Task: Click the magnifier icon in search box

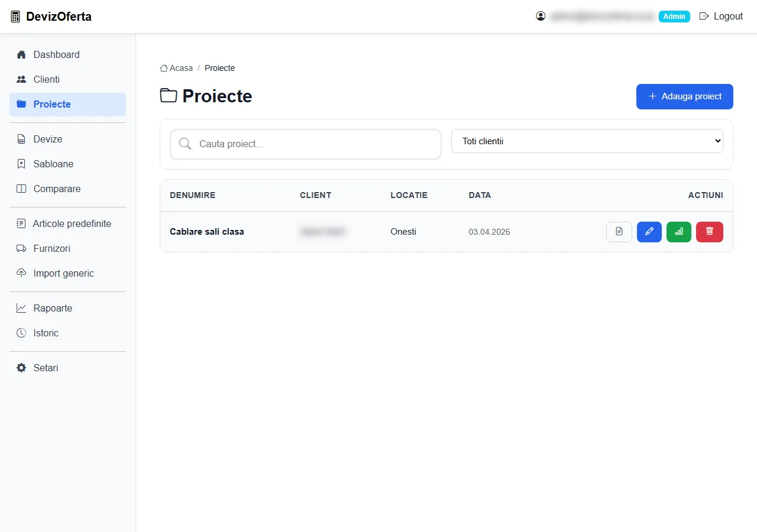Action: pos(185,144)
